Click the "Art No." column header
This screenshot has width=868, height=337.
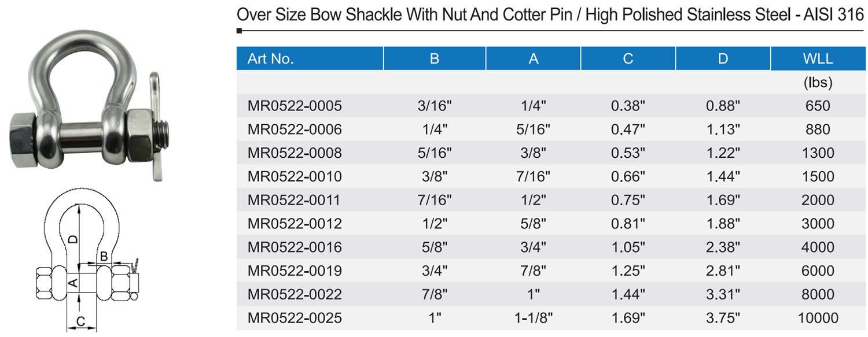click(x=271, y=59)
